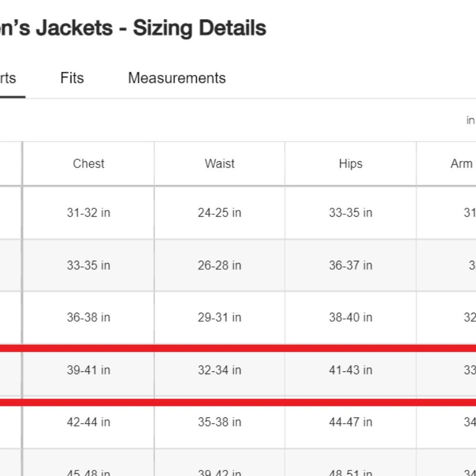This screenshot has width=476, height=476.
Task: Toggle the 'in' unit option
Action: pyautogui.click(x=470, y=120)
